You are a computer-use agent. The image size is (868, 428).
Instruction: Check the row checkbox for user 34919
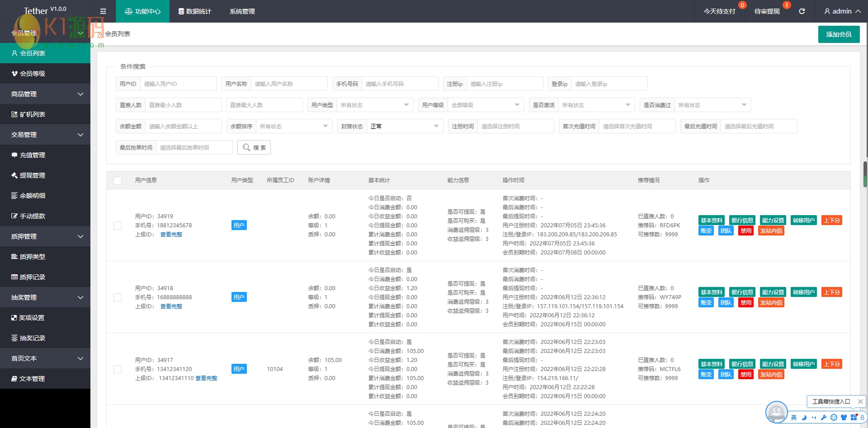click(118, 226)
